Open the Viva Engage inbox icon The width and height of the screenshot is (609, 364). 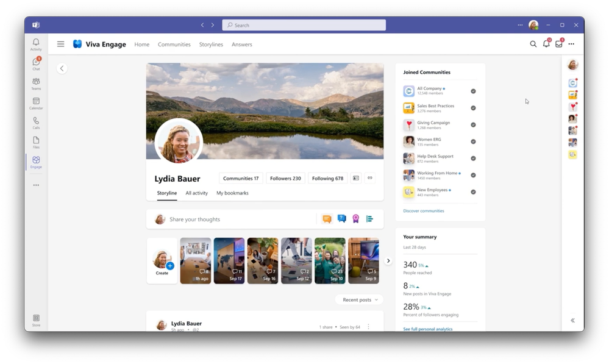(559, 43)
